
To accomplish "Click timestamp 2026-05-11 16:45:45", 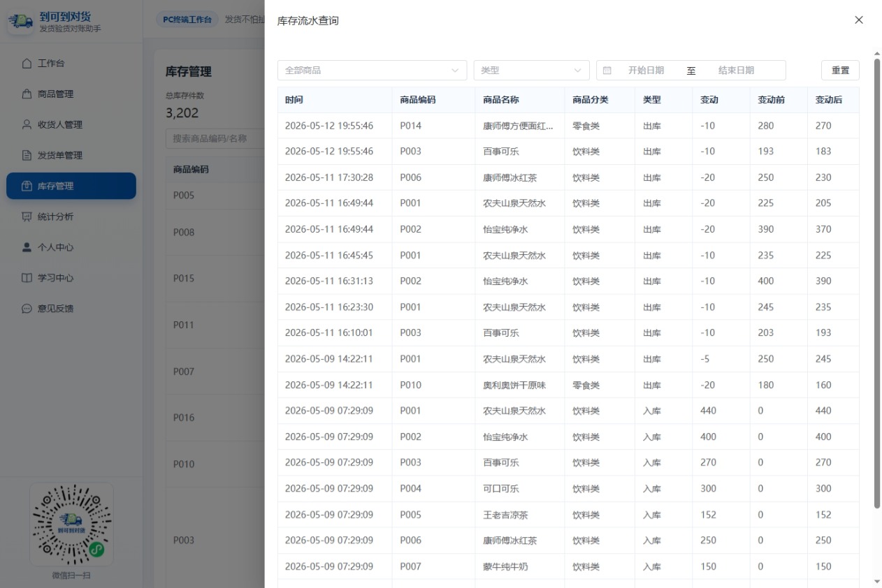I will tap(329, 256).
